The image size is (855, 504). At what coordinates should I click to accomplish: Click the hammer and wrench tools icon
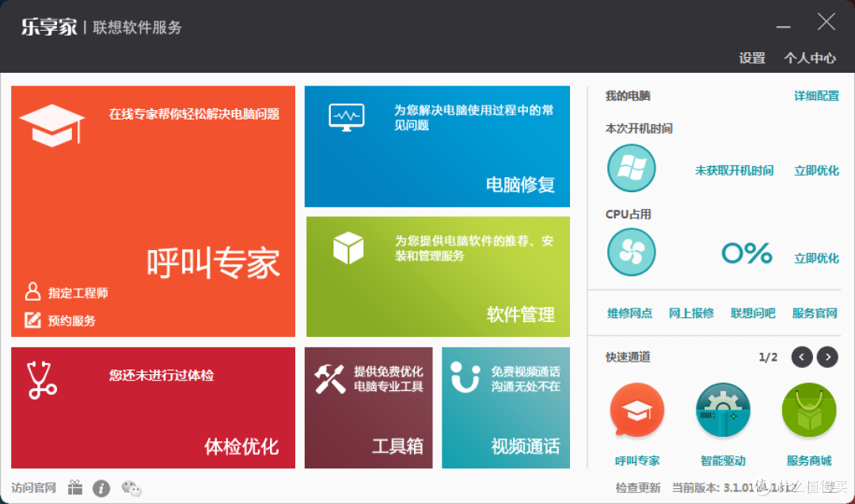[329, 378]
